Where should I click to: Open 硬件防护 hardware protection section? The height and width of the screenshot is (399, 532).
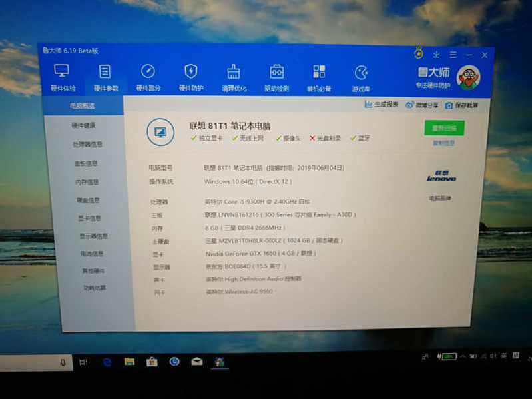coord(191,79)
